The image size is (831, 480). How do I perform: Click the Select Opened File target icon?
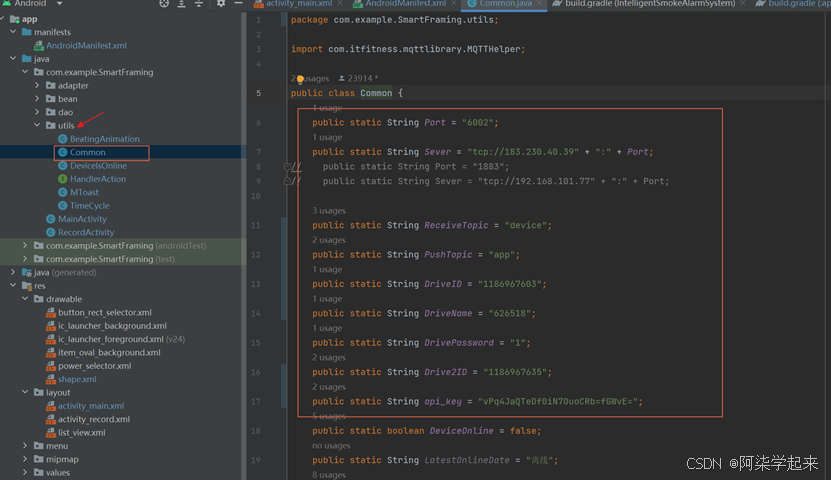point(165,4)
